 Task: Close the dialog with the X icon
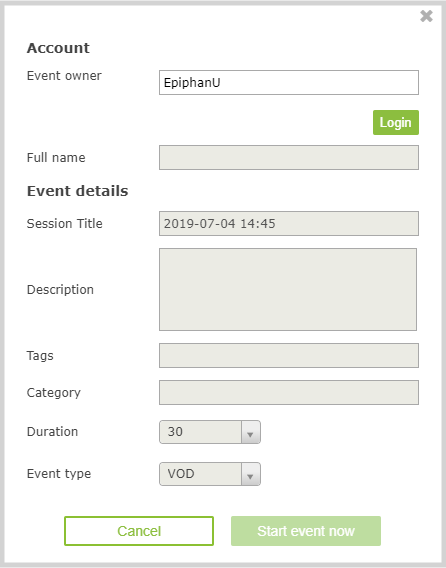426,16
